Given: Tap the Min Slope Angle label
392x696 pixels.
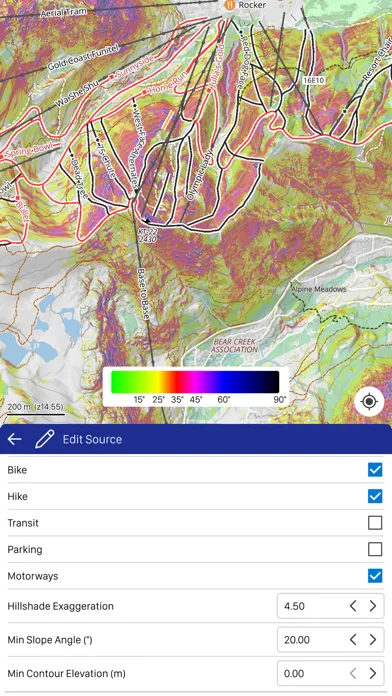Looking at the screenshot, I should pos(50,640).
